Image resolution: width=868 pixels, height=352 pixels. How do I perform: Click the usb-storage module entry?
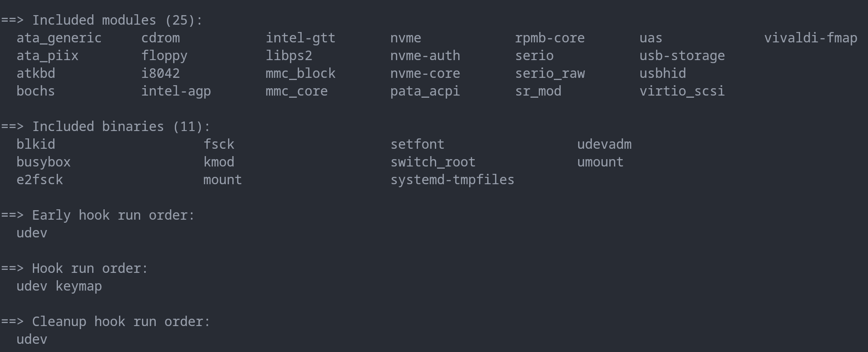pyautogui.click(x=682, y=56)
